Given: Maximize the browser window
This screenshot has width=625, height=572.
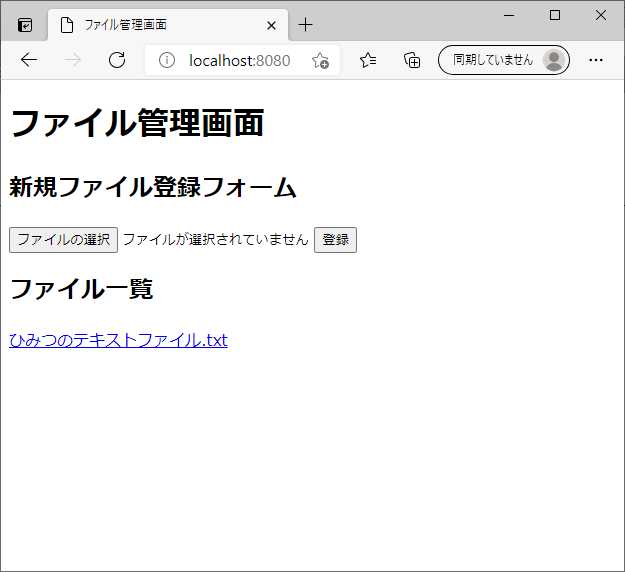Looking at the screenshot, I should click(x=555, y=16).
